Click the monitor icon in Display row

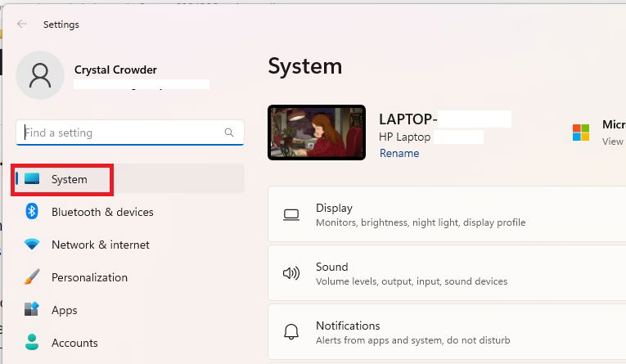291,215
